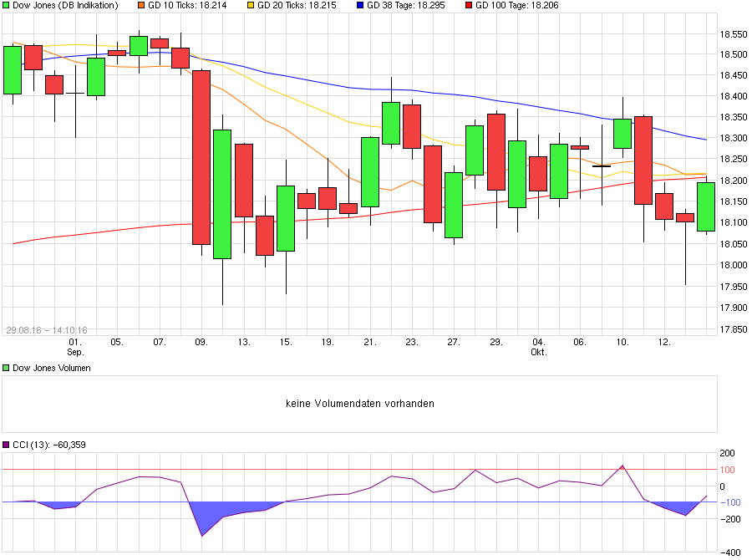Viewport: 752px width, 560px height.
Task: Select 'GD 38 Tage: 18.295' legend label
Action: point(406,5)
